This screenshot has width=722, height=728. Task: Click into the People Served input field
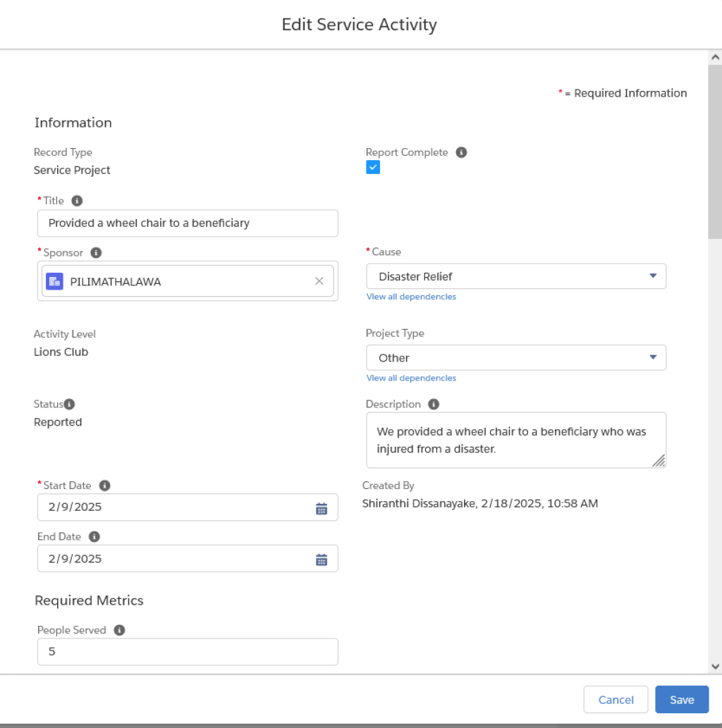coord(188,651)
